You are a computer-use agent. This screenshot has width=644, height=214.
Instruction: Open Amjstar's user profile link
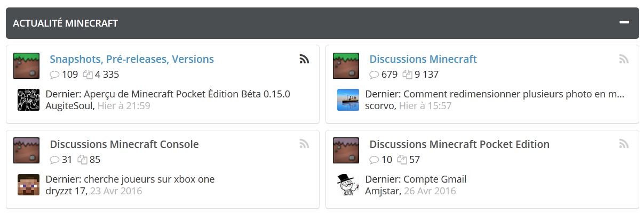click(382, 191)
